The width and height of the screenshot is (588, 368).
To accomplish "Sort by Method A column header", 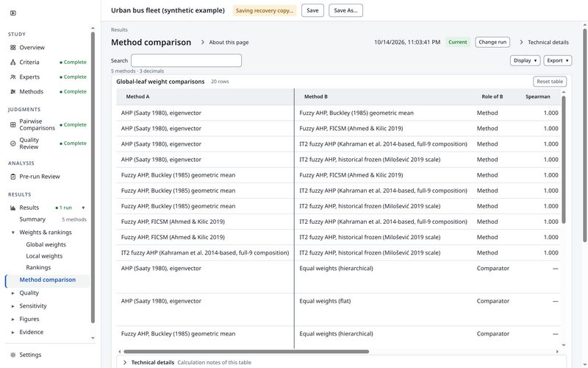I will 137,97.
